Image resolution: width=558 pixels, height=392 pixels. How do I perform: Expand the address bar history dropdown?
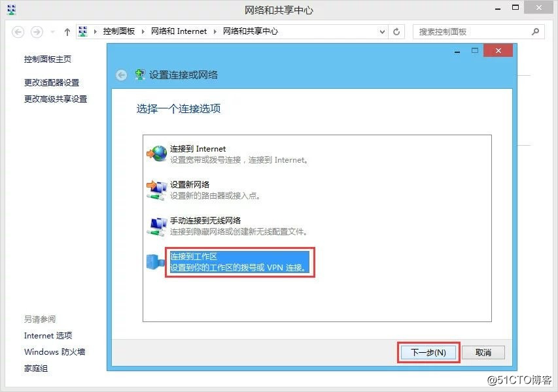[382, 32]
